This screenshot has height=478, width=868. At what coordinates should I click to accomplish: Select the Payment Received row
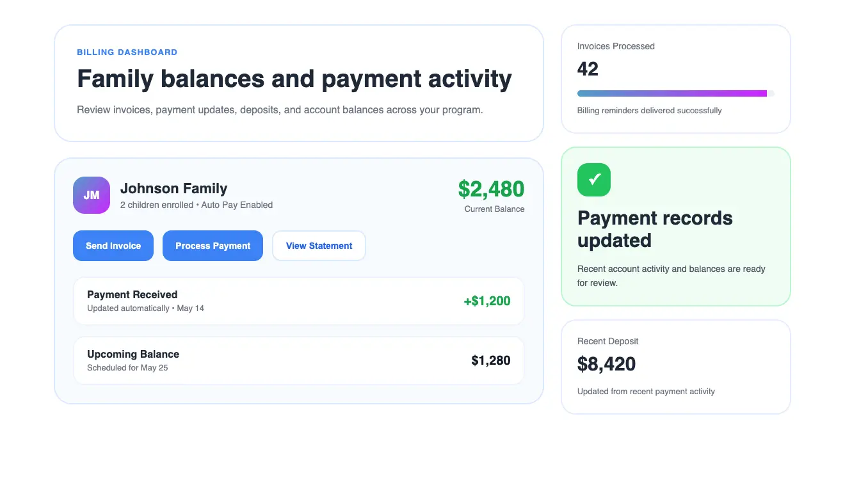click(x=299, y=301)
